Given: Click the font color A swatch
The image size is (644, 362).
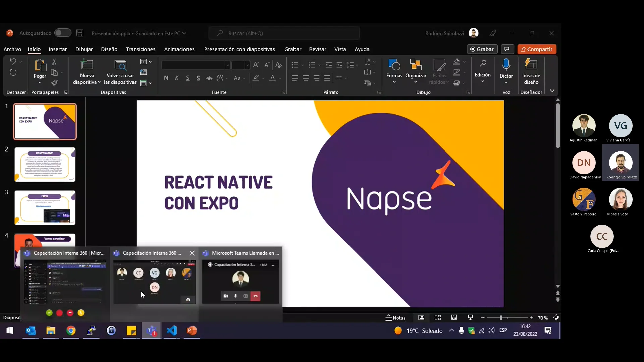Looking at the screenshot, I should pyautogui.click(x=272, y=78).
